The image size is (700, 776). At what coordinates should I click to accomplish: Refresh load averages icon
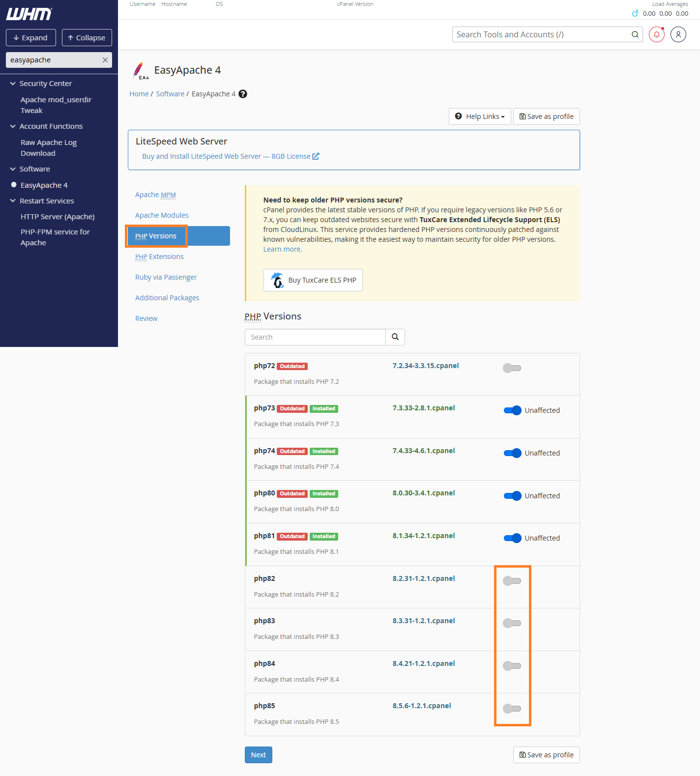tap(635, 13)
